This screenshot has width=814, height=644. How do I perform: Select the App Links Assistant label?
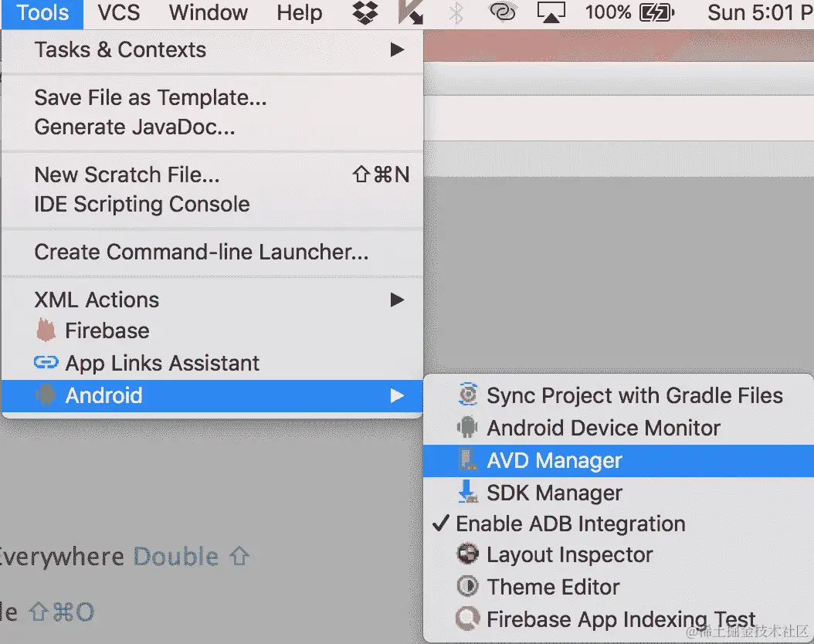click(162, 363)
